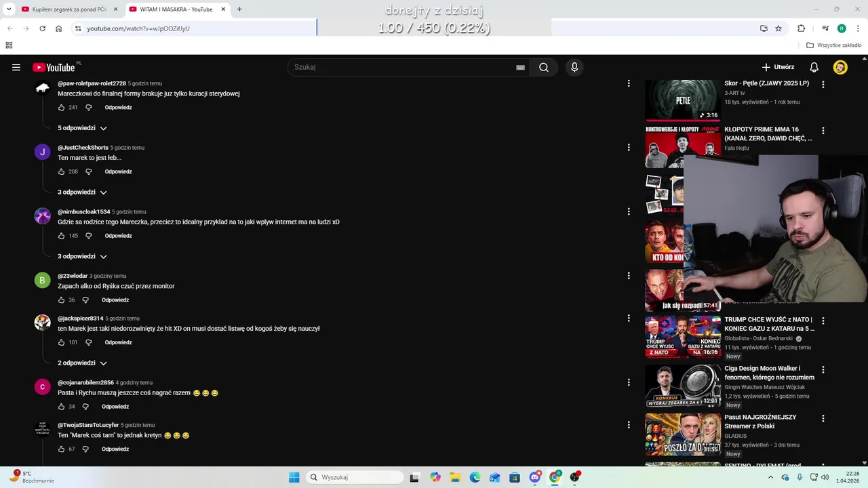Reply to the @23wlodar comment
This screenshot has width=868, height=488.
(x=115, y=300)
